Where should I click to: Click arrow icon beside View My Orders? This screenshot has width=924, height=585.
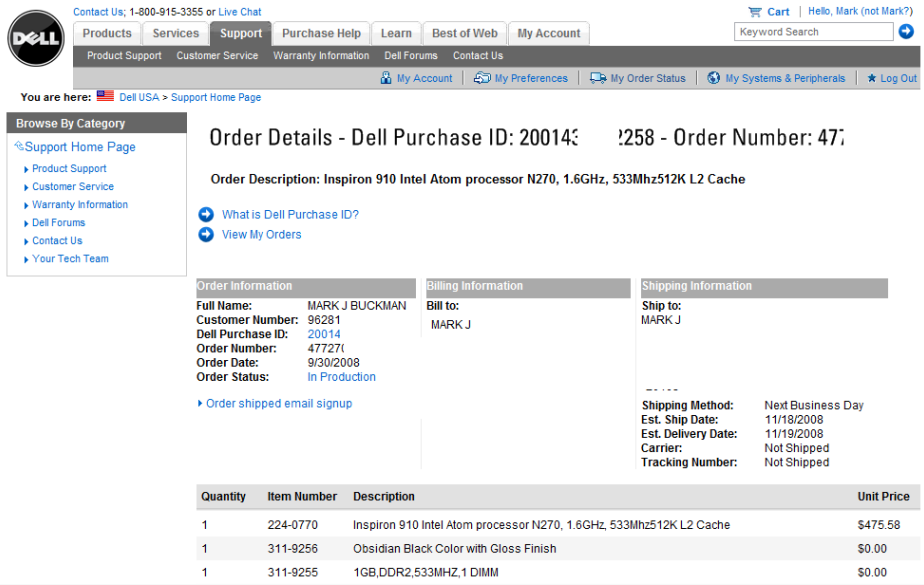coord(206,235)
